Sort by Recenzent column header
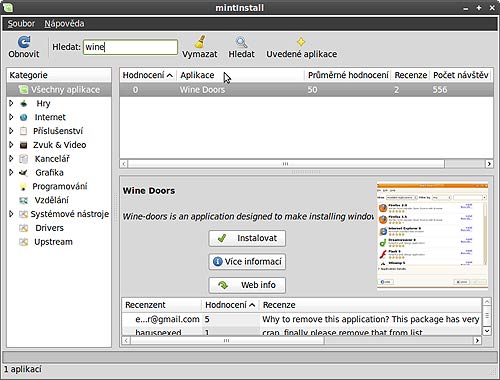 [x=162, y=305]
